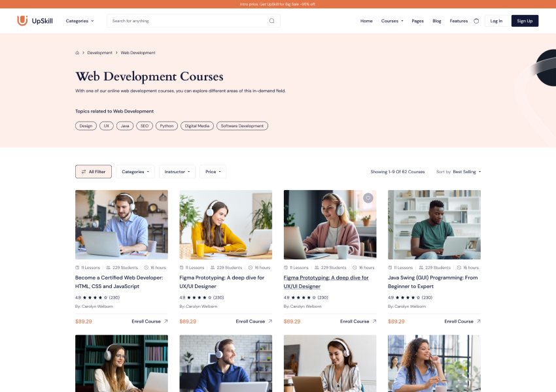This screenshot has width=556, height=392.
Task: Open the shopping bag cart icon
Action: (476, 21)
